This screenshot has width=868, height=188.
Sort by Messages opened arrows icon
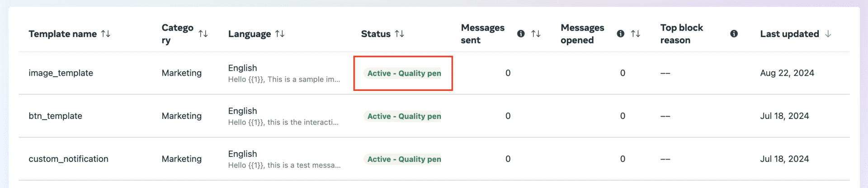pyautogui.click(x=635, y=34)
